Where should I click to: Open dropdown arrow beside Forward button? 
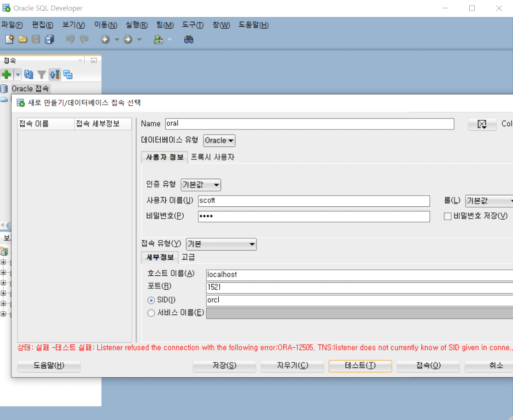(x=139, y=40)
